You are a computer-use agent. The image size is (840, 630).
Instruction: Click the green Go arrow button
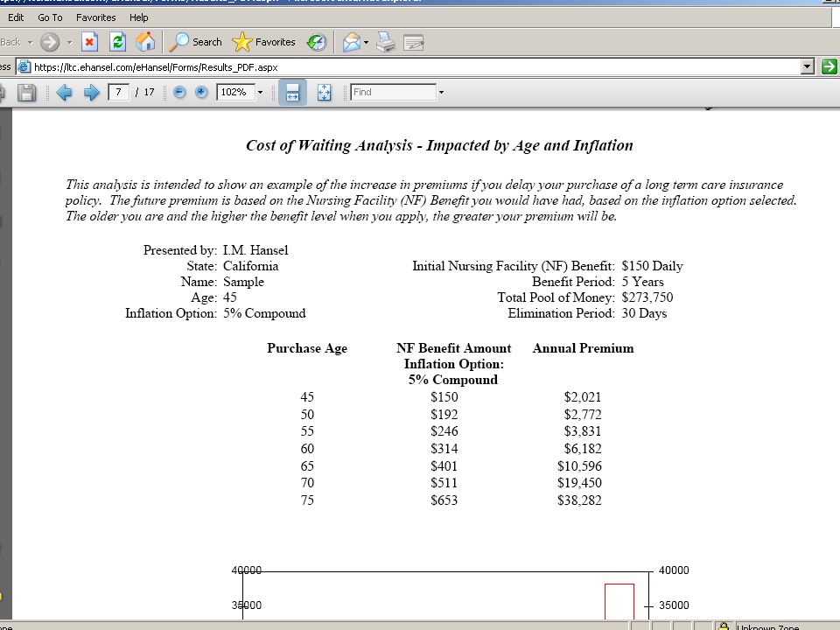(829, 66)
